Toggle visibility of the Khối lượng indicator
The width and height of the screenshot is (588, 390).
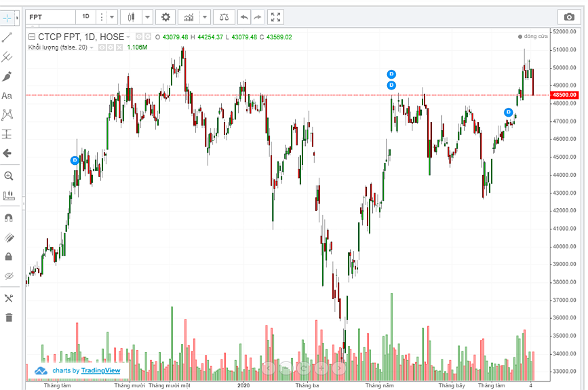coord(102,47)
